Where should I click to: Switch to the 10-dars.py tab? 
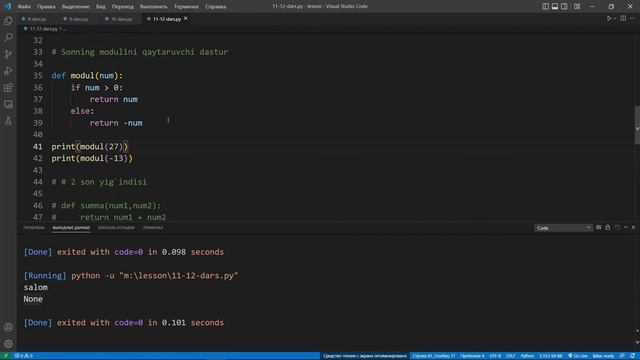click(x=121, y=19)
